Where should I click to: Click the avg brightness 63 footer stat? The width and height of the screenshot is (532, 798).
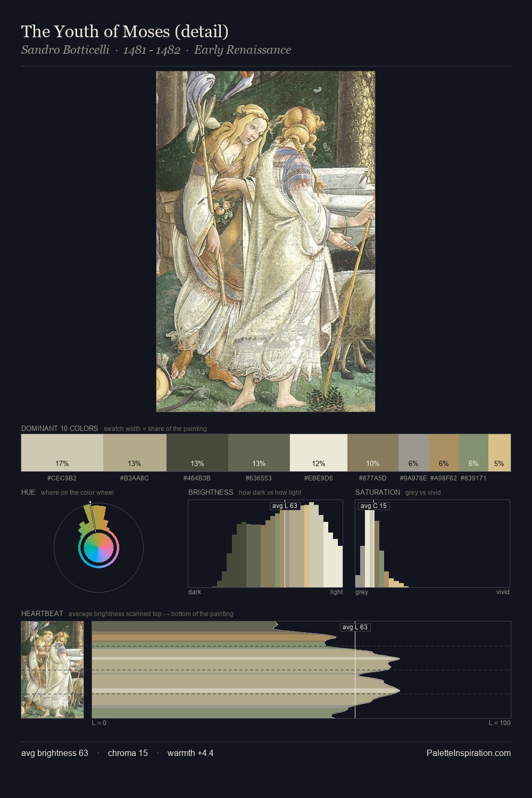(55, 753)
